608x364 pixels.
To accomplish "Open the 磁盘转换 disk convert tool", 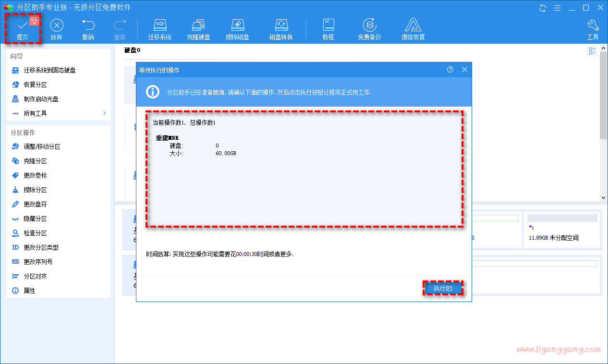I will pyautogui.click(x=281, y=29).
